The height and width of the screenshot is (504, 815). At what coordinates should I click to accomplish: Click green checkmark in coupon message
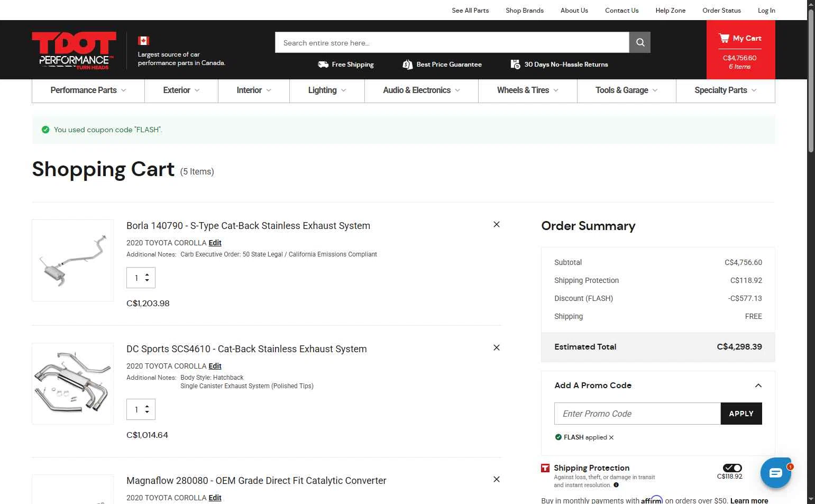45,130
